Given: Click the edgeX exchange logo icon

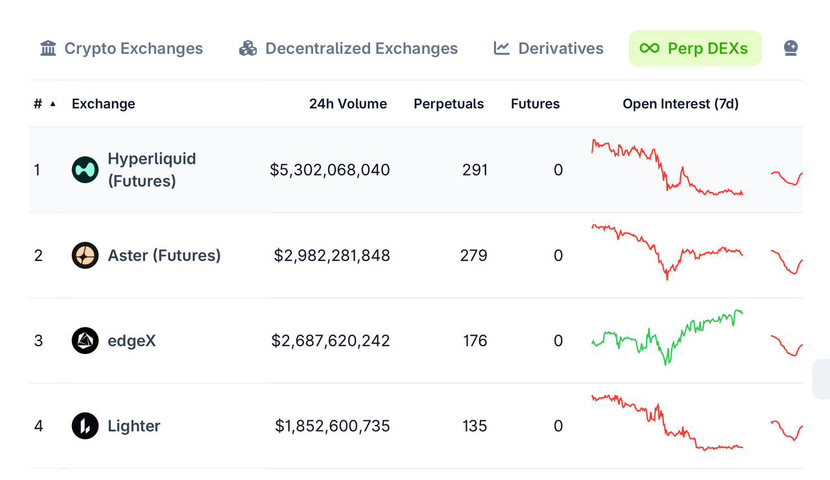Looking at the screenshot, I should click(x=85, y=341).
